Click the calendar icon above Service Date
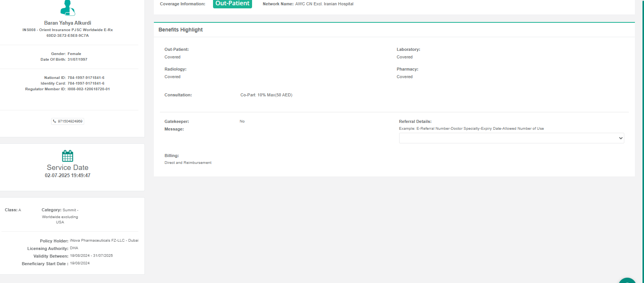This screenshot has height=283, width=644. coord(67,156)
